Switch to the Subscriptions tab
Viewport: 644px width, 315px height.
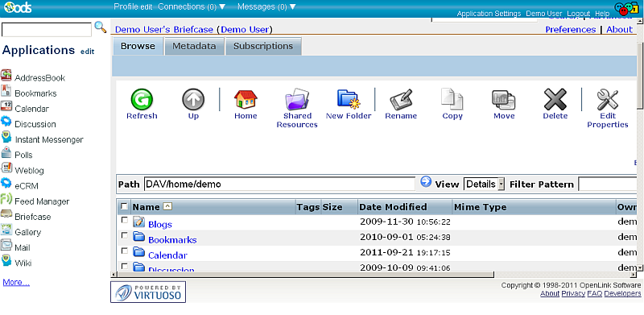tap(263, 46)
